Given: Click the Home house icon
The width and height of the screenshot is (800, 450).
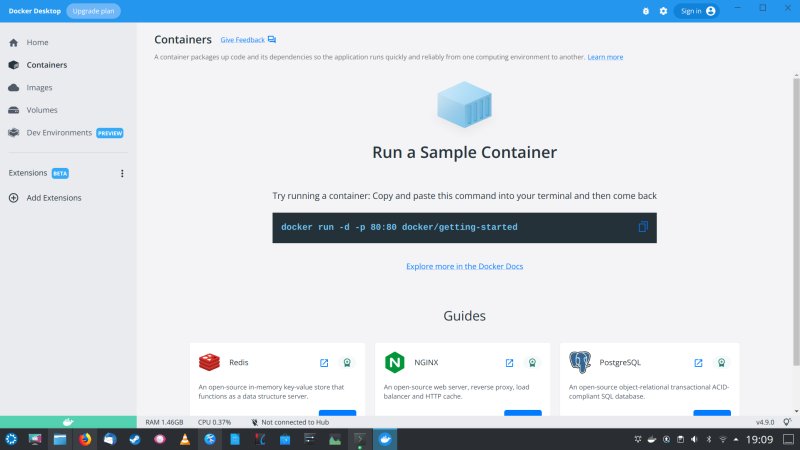Looking at the screenshot, I should [14, 42].
